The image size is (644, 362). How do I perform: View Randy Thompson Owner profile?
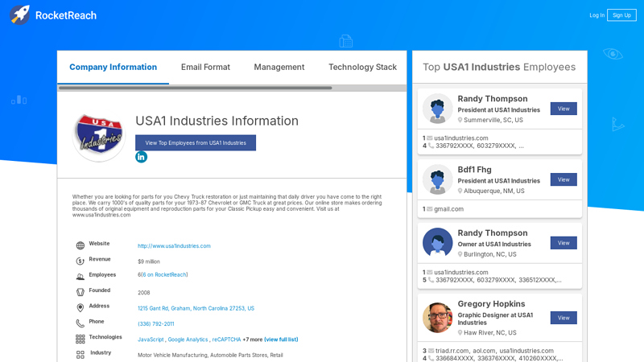point(563,243)
